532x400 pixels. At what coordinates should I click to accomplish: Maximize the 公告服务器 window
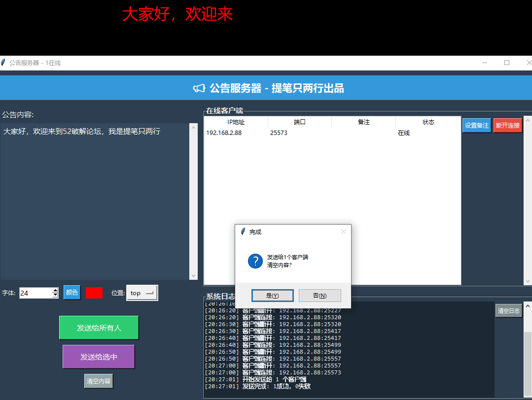(506, 63)
